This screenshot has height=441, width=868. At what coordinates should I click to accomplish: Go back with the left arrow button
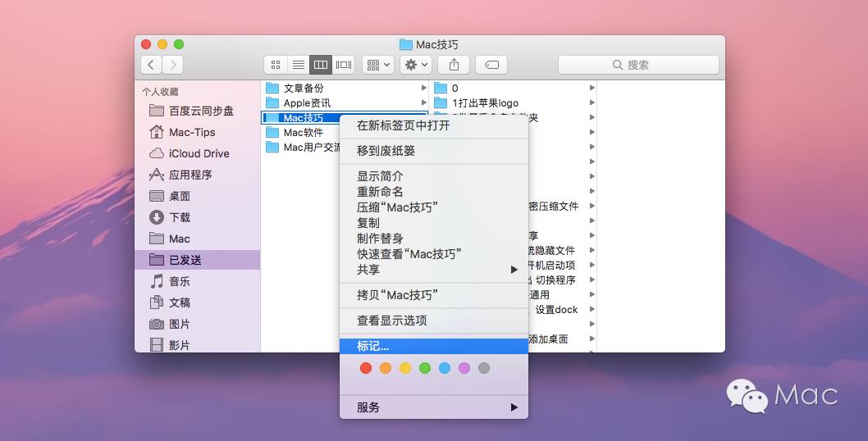(x=151, y=65)
